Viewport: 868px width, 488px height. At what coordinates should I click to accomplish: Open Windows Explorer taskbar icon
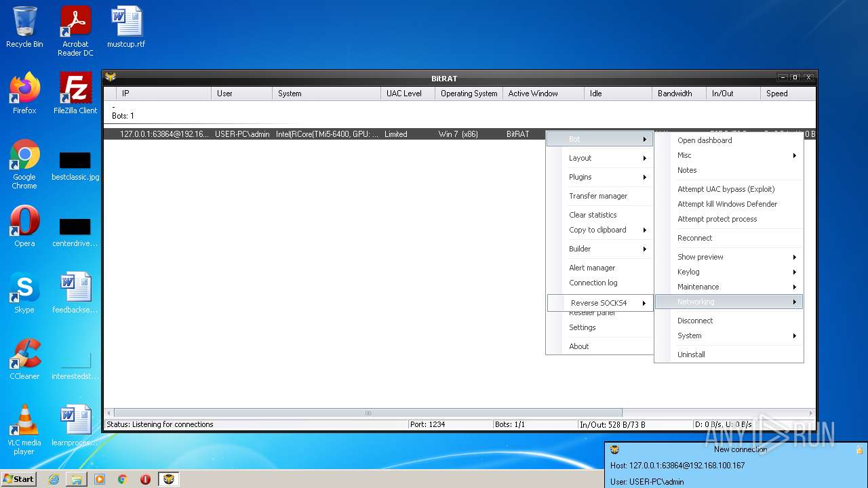[x=77, y=479]
